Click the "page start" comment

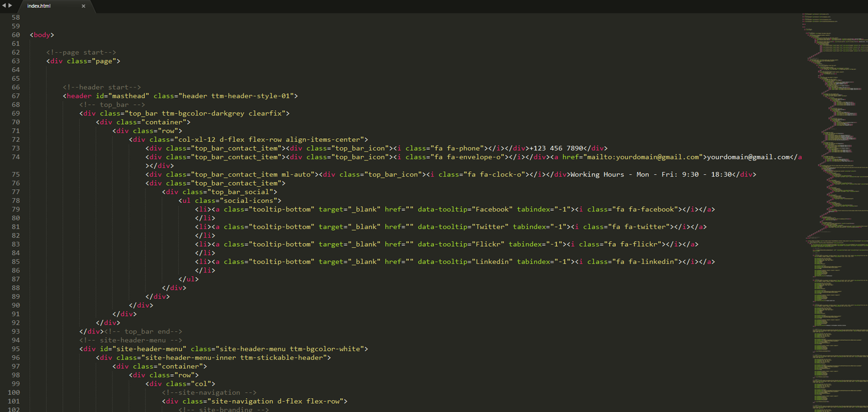click(81, 52)
